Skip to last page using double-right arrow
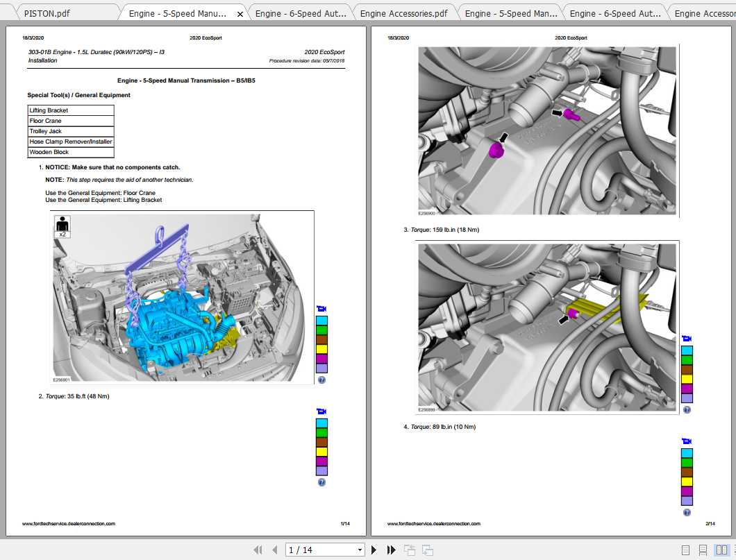 (x=391, y=550)
